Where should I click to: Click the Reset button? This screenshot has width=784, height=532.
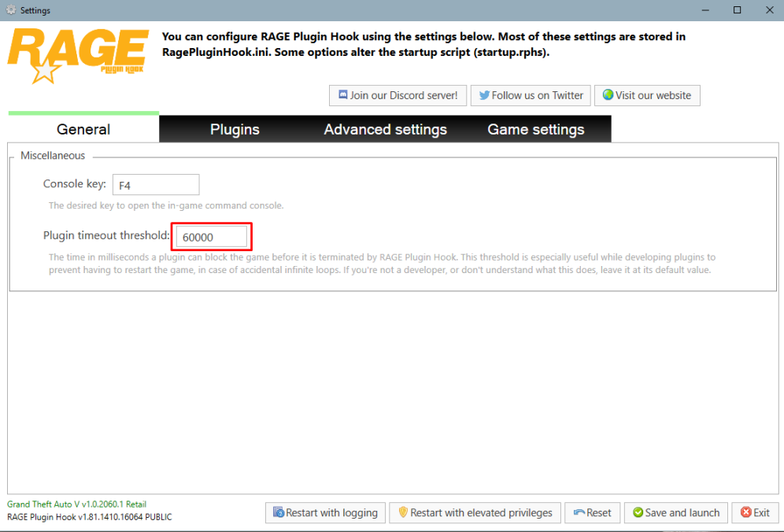pos(593,512)
